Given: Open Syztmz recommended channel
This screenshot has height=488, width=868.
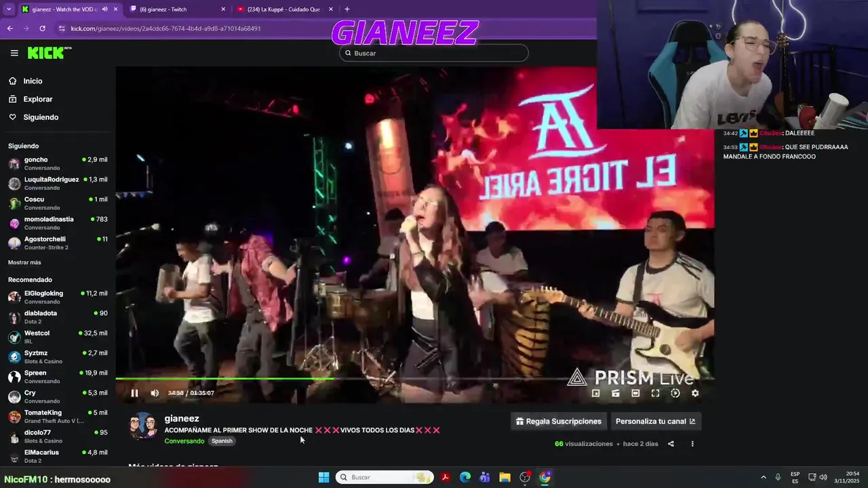Looking at the screenshot, I should click(58, 357).
